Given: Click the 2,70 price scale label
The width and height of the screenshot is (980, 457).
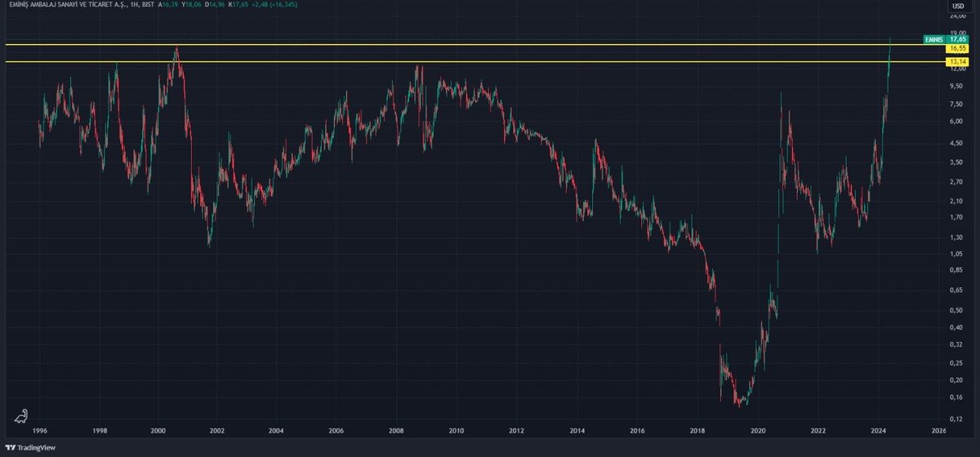Looking at the screenshot, I should click(x=958, y=180).
